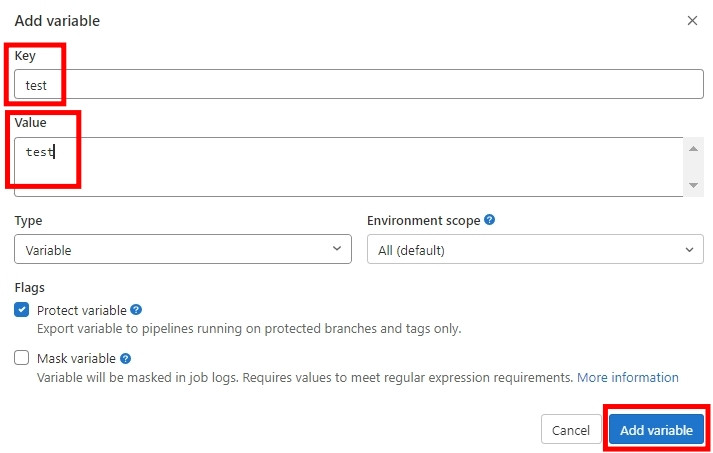Open Environment scope help tooltip icon
The height and width of the screenshot is (453, 713).
tap(490, 220)
